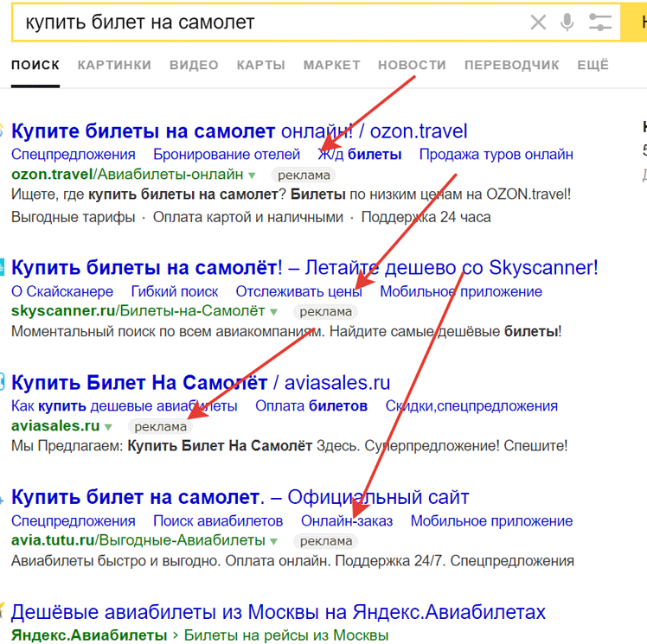
Task: Open the МАРКЕТ tab
Action: point(332,65)
